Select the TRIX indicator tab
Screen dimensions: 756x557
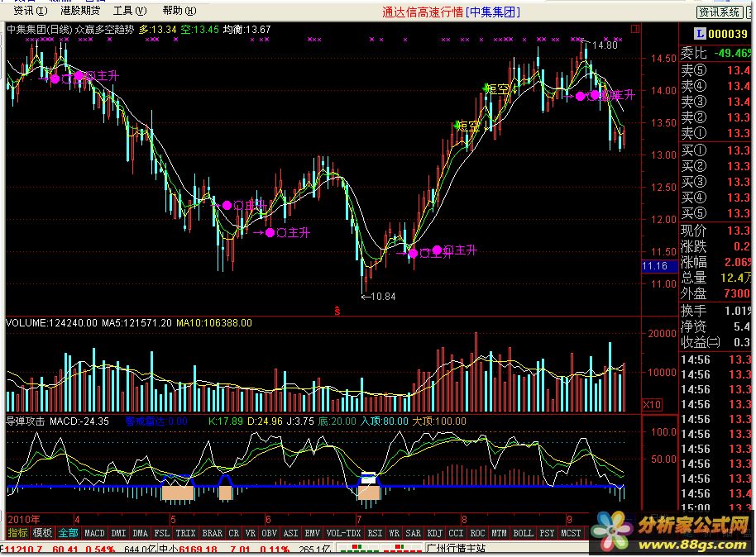[x=185, y=533]
